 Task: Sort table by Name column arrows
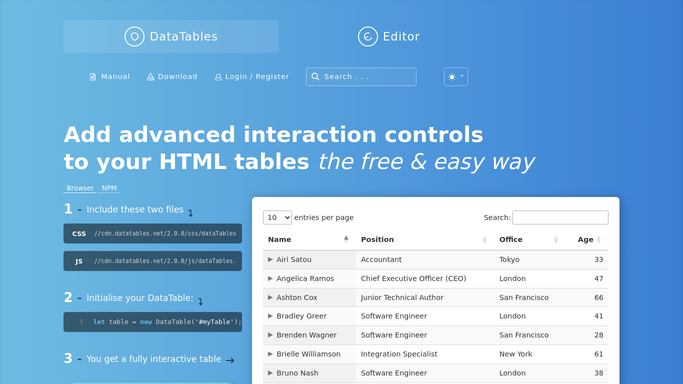[x=346, y=239]
